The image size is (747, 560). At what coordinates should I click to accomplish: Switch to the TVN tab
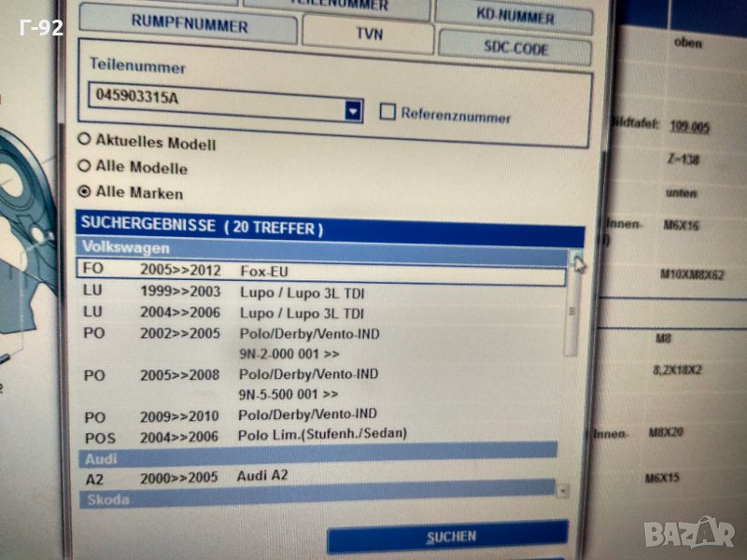[368, 35]
